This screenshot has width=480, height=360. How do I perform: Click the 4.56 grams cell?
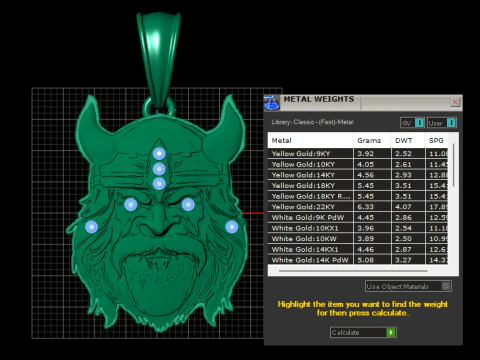coord(372,175)
